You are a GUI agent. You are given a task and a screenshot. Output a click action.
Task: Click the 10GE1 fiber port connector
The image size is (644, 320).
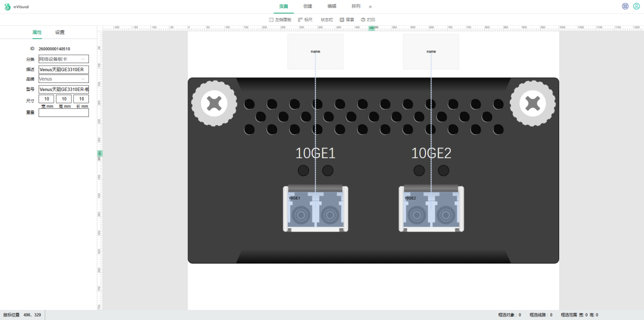315,209
